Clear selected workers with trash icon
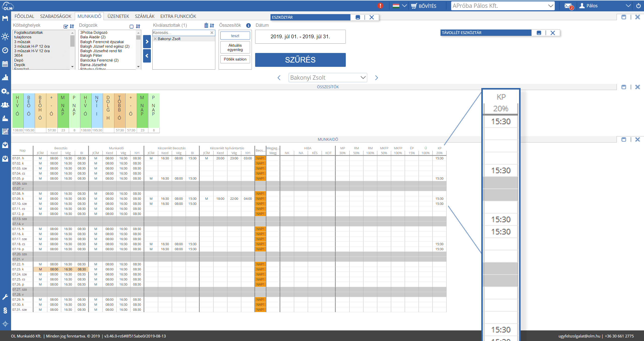The image size is (644, 341). [206, 25]
